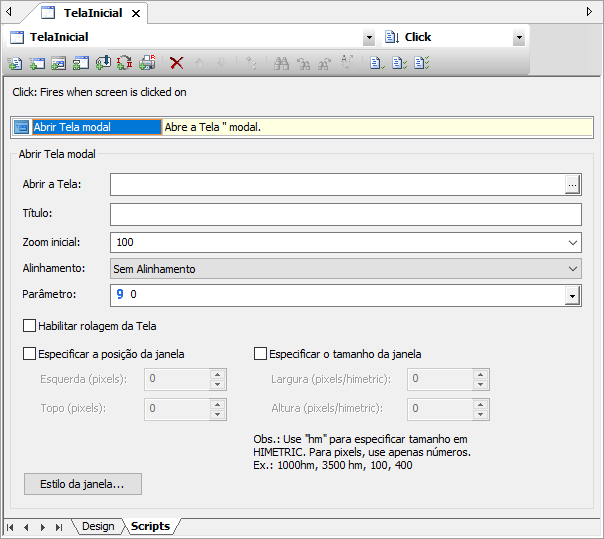604x539 pixels.
Task: Click the Estilo da janela... button
Action: click(x=83, y=484)
